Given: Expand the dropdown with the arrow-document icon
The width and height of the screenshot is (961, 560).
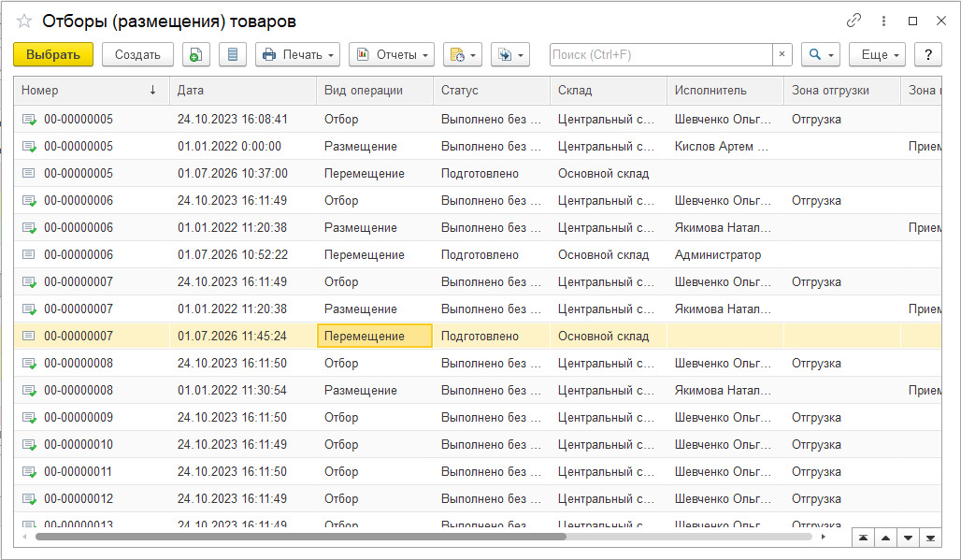Looking at the screenshot, I should [509, 54].
